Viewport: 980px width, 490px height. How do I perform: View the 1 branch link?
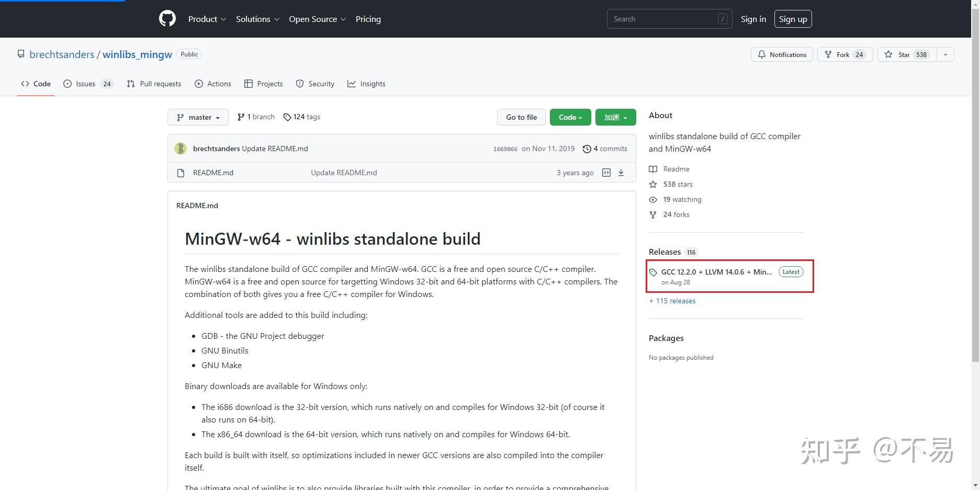pyautogui.click(x=256, y=117)
